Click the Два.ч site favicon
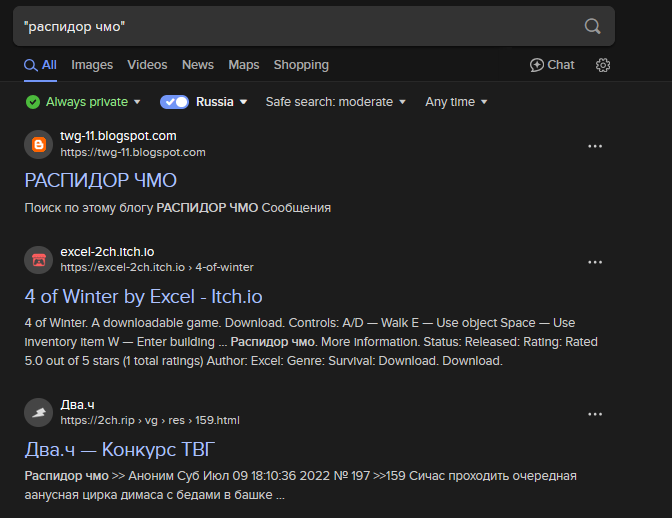Image resolution: width=672 pixels, height=518 pixels. [x=39, y=413]
